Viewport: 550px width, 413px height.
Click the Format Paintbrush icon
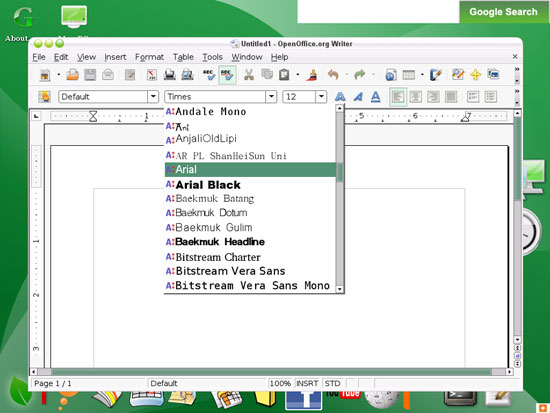[x=311, y=75]
